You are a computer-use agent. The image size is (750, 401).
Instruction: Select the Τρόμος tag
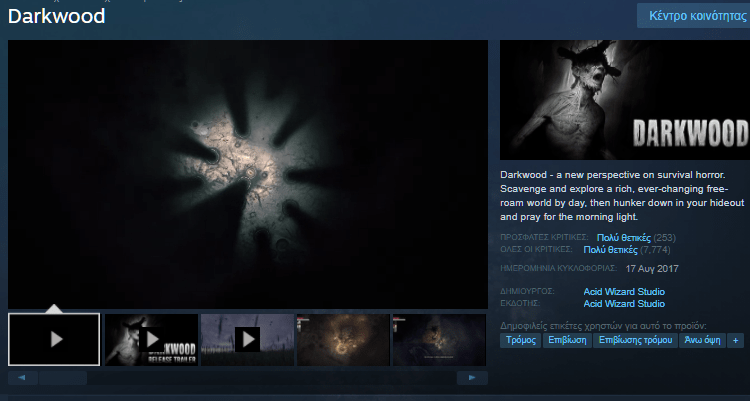(x=520, y=340)
